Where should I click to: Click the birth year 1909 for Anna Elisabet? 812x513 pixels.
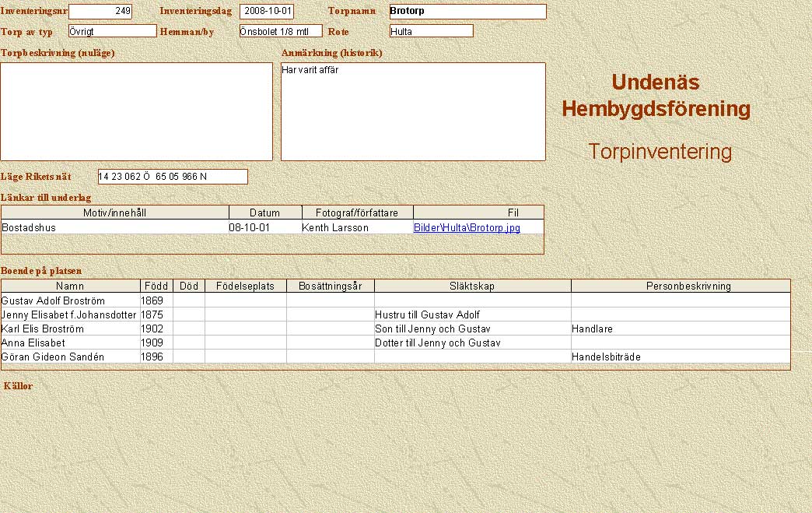tap(156, 343)
